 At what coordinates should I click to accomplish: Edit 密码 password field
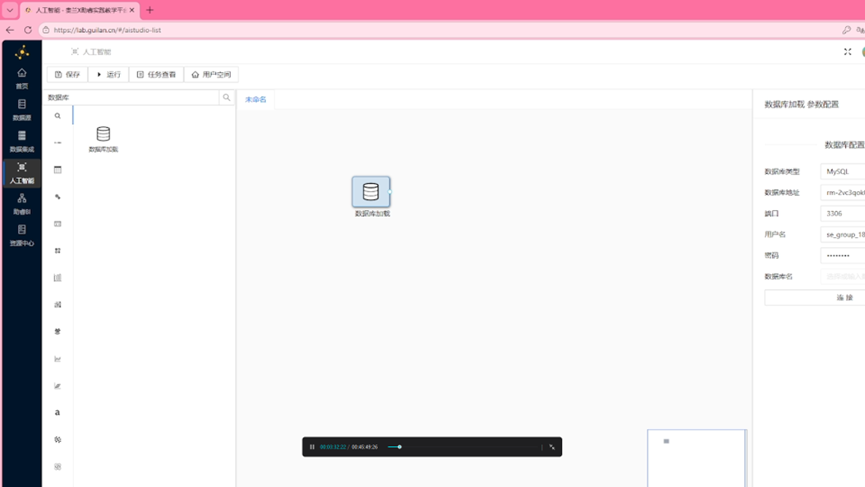pyautogui.click(x=842, y=255)
